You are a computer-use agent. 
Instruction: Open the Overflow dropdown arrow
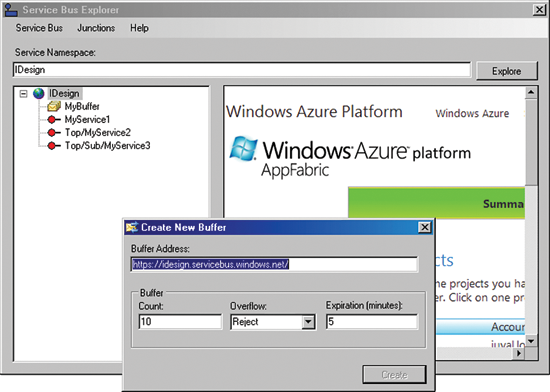pyautogui.click(x=308, y=322)
